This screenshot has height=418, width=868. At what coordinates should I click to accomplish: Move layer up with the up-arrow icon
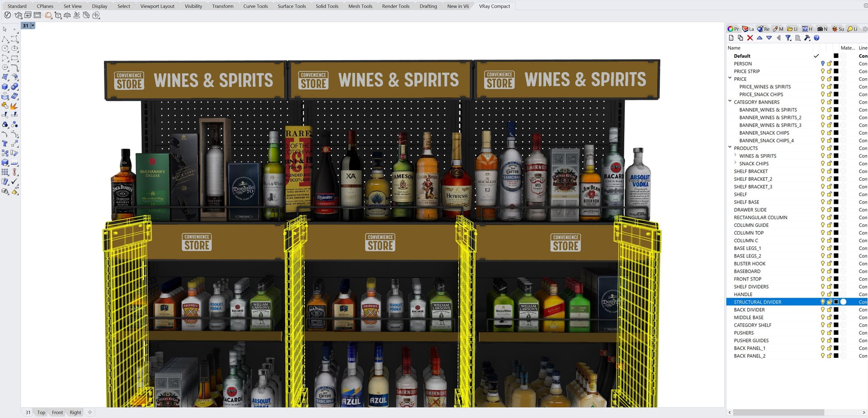pyautogui.click(x=759, y=38)
